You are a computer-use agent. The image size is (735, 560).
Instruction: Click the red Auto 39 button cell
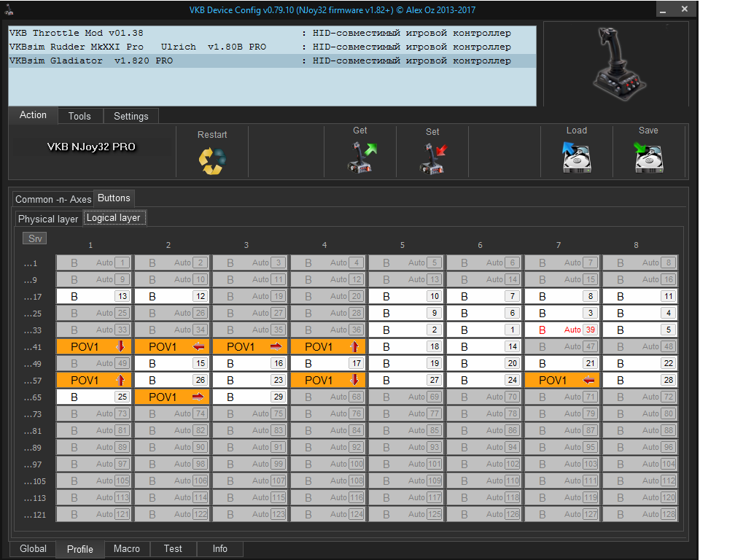tap(562, 330)
